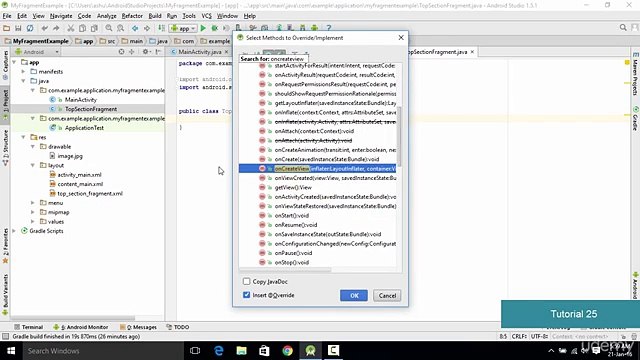
Task: Select the onStart():void method entry
Action: pos(317,216)
